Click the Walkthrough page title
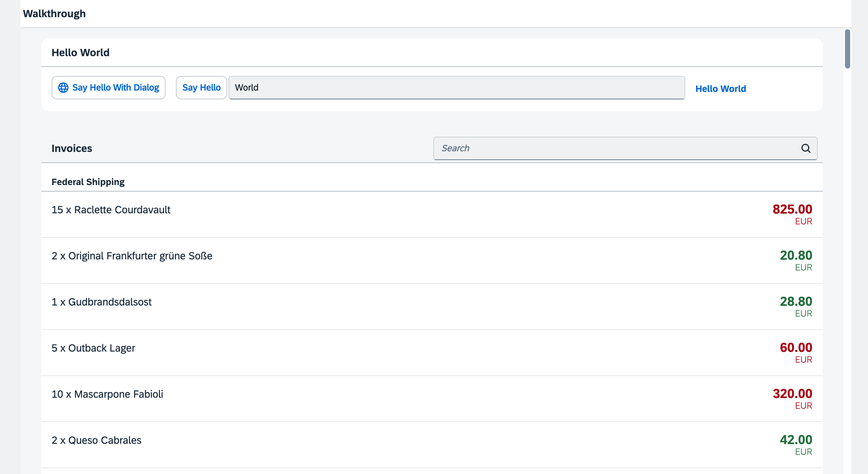 coord(54,14)
